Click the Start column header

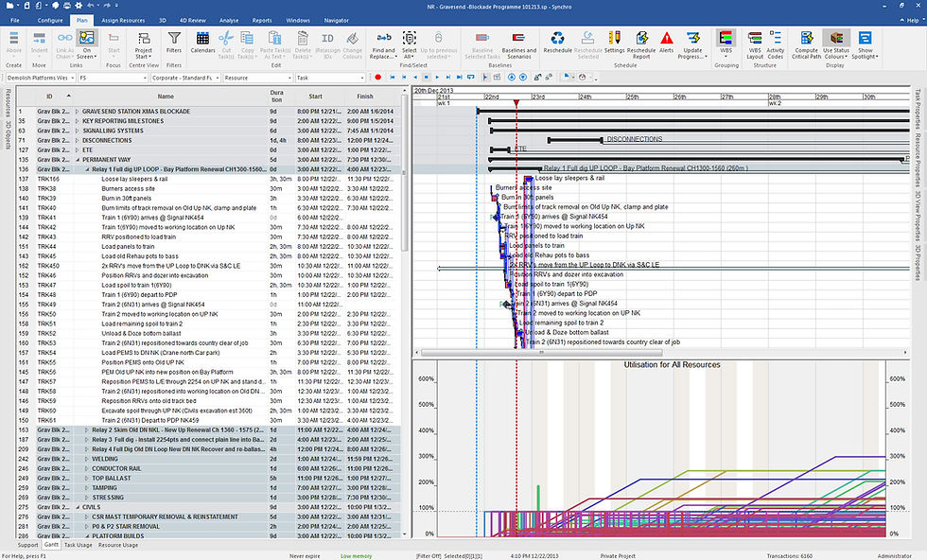click(x=316, y=96)
